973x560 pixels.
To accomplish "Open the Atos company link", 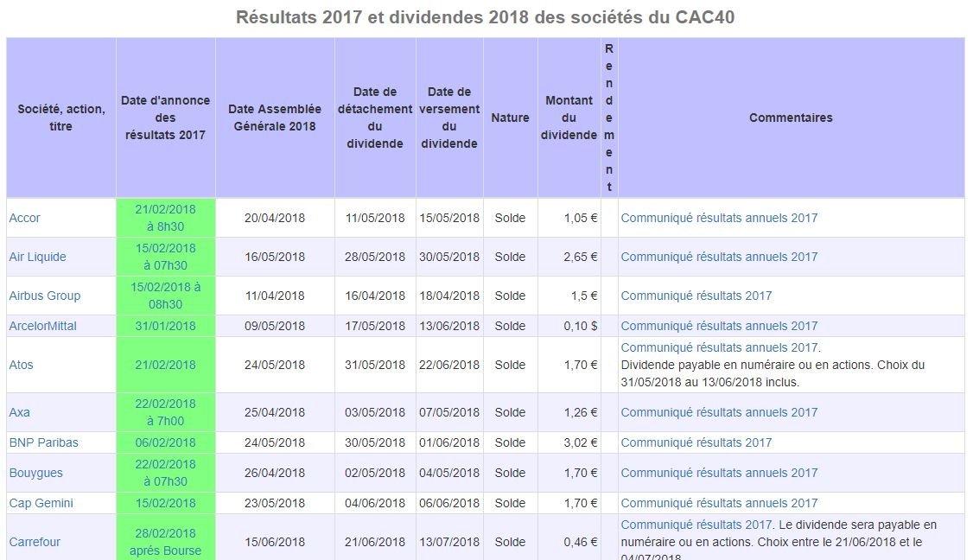I will (x=21, y=365).
